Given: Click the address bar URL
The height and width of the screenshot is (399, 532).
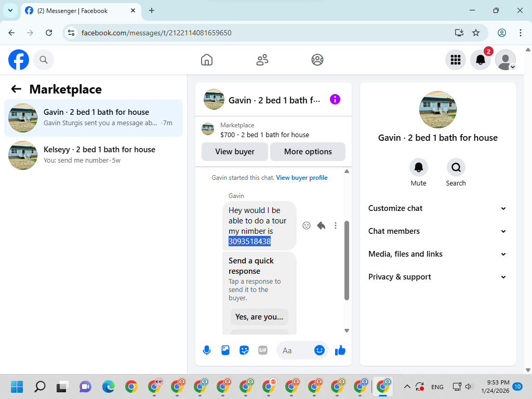Looking at the screenshot, I should tap(156, 33).
